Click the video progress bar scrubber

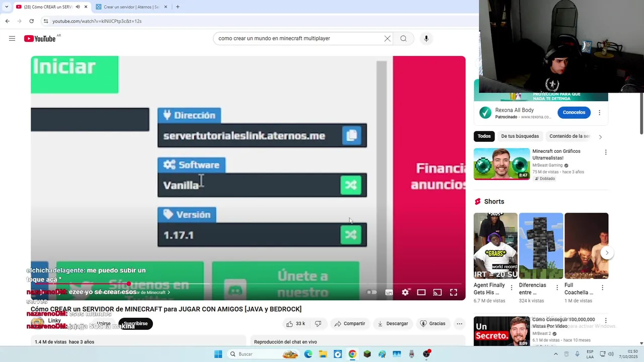pos(129,284)
